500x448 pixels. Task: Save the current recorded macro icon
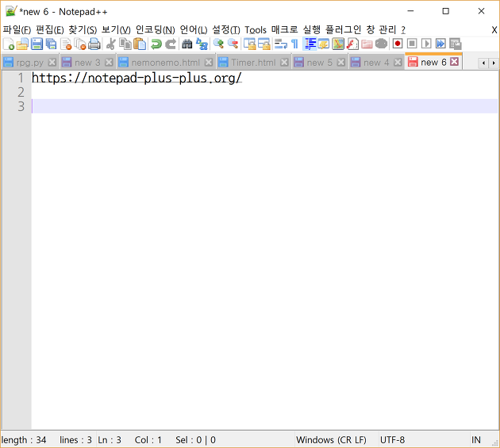[456, 44]
